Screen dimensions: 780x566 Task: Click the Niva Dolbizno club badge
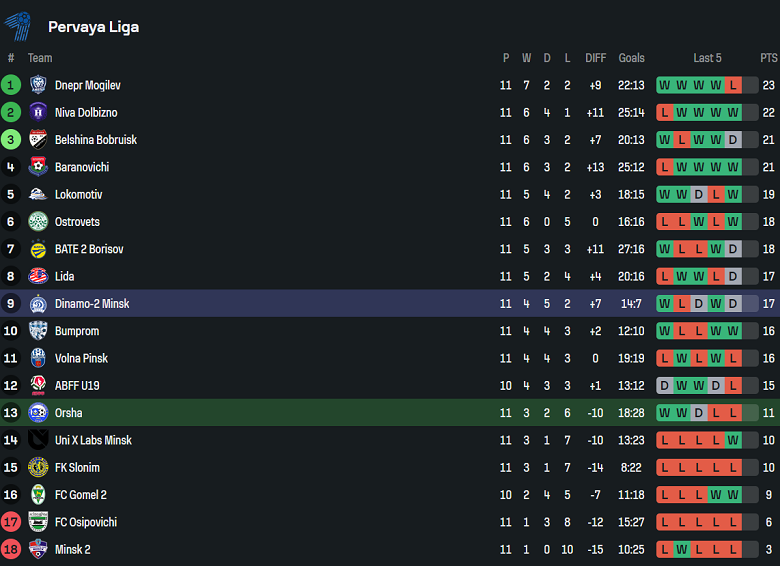point(38,113)
